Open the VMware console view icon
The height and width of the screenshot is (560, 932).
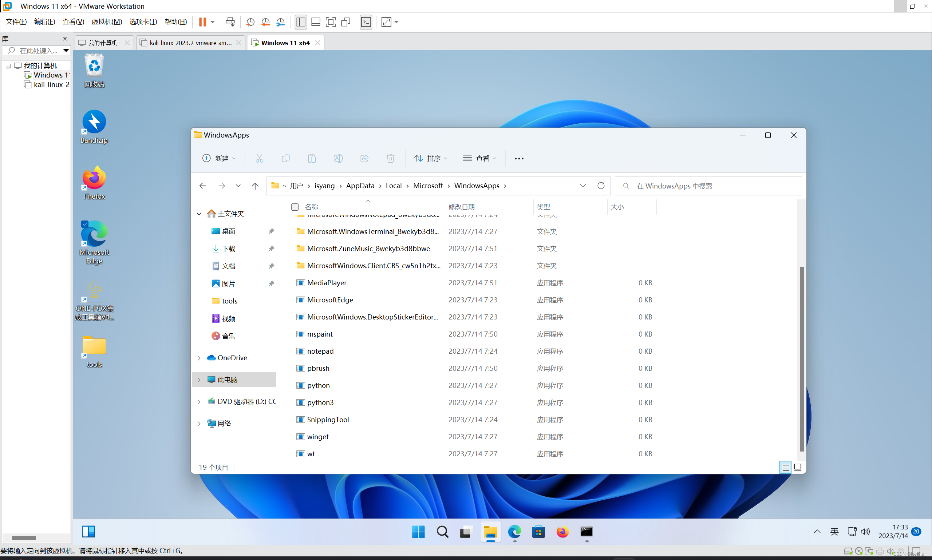[x=366, y=22]
